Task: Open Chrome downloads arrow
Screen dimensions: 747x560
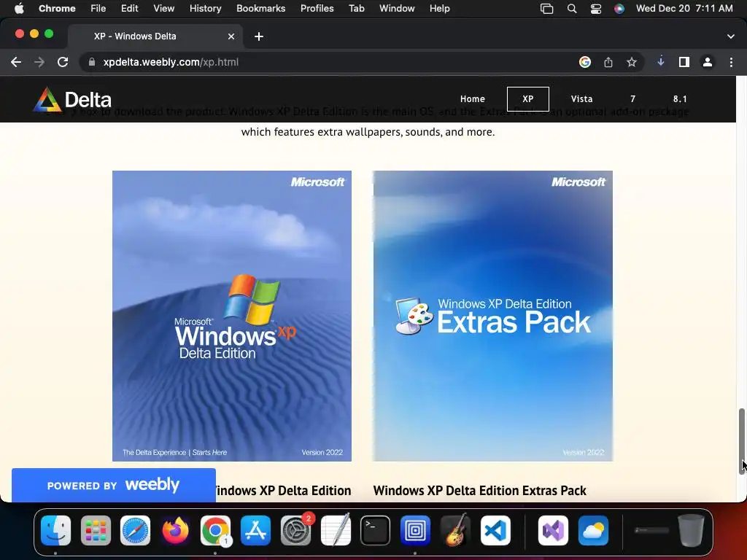Action: (x=660, y=61)
